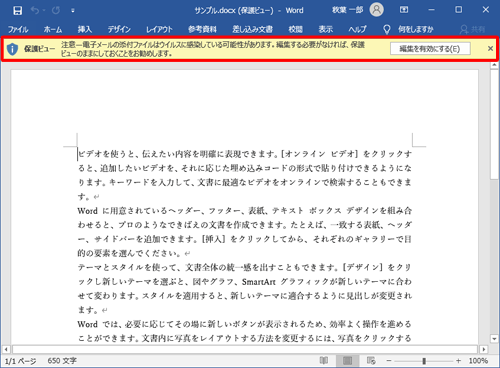Viewport: 500px width, 368px height.
Task: Click the Undo arrow icon
Action: pos(35,10)
